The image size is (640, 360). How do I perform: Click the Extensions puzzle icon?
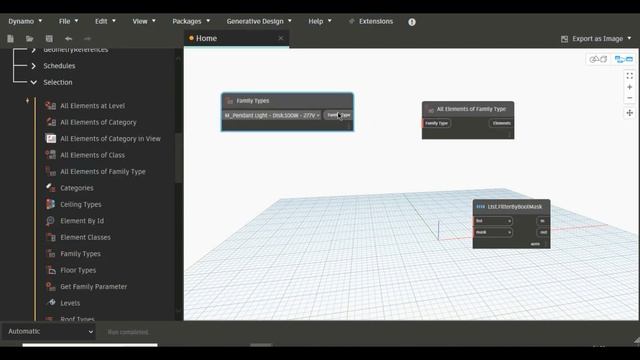pos(351,21)
